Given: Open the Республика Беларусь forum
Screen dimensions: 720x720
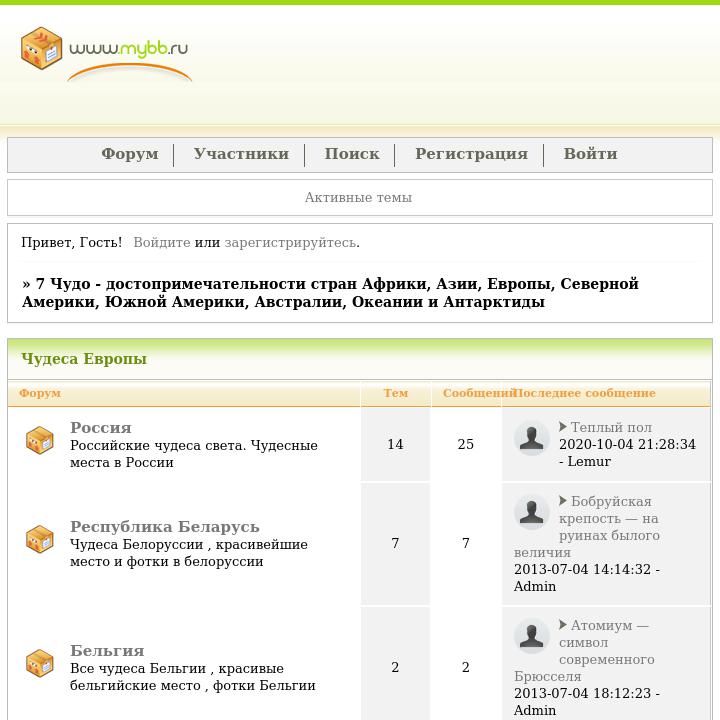Looking at the screenshot, I should tap(164, 527).
